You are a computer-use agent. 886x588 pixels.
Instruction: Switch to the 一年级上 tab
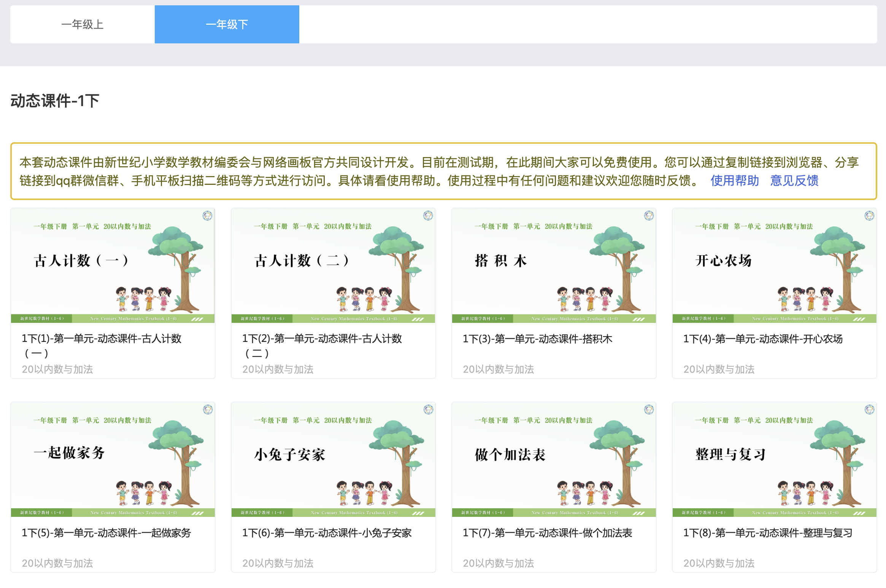82,24
